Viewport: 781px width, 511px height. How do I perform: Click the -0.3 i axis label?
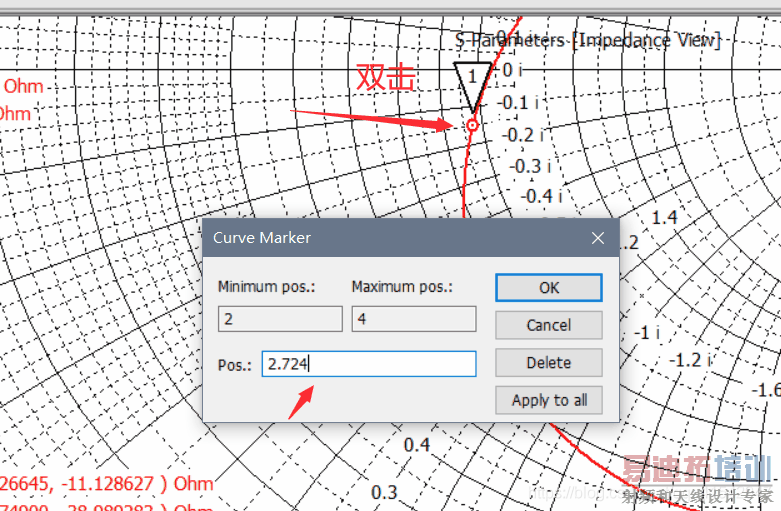(530, 166)
